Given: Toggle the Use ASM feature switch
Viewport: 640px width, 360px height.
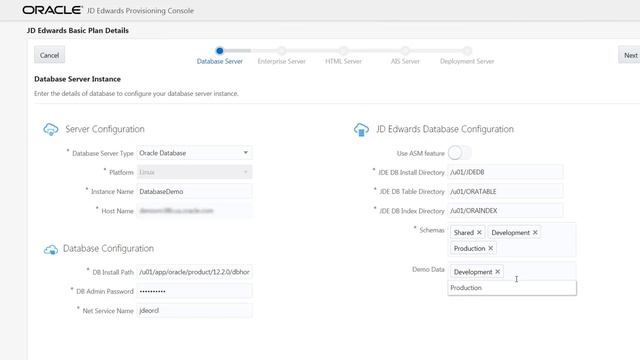Looking at the screenshot, I should point(460,153).
